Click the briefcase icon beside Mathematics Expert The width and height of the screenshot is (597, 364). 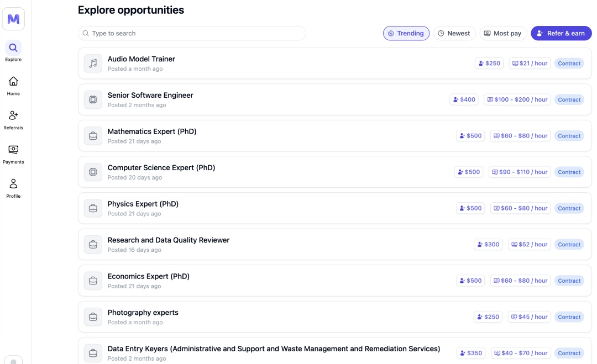click(x=93, y=136)
